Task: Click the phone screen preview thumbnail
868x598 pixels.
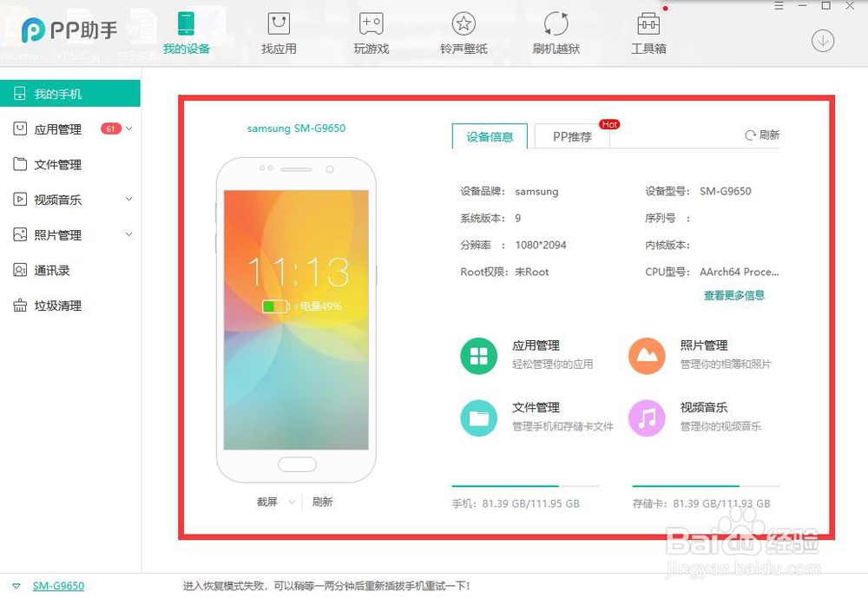Action: (296, 320)
